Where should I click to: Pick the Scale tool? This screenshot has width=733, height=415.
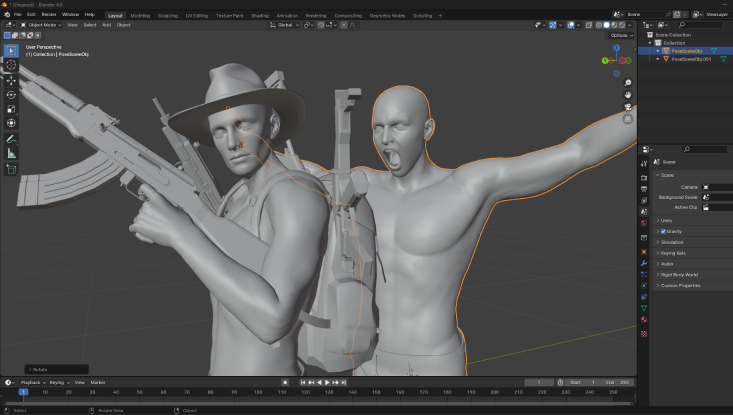11,109
